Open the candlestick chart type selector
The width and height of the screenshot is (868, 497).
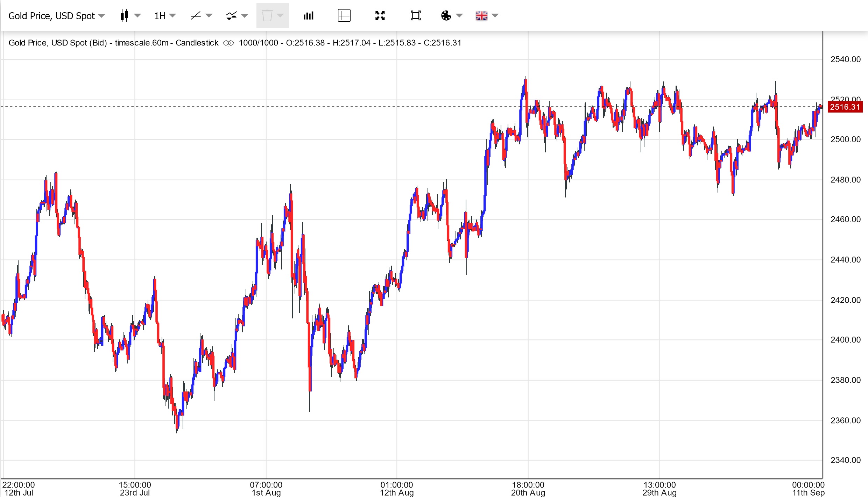125,16
